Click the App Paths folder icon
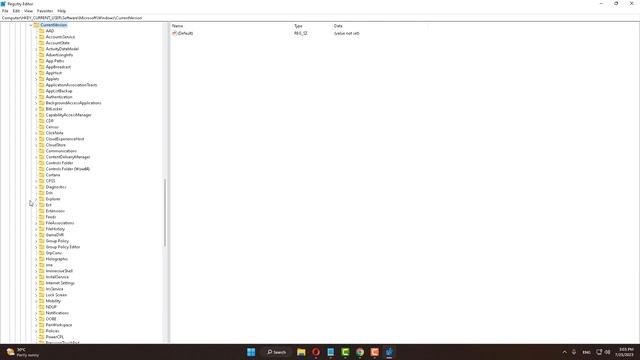This screenshot has width=640, height=360. pyautogui.click(x=41, y=61)
